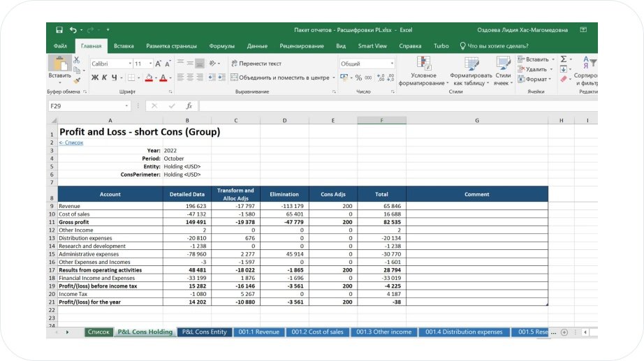The image size is (644, 361).
Task: Open Условное форматирование (conditional formatting)
Action: (x=423, y=71)
